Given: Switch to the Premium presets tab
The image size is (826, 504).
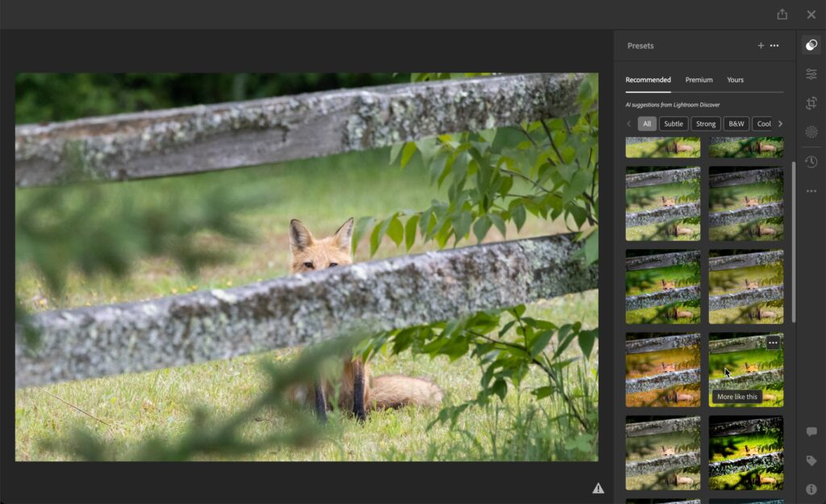Looking at the screenshot, I should [x=699, y=80].
